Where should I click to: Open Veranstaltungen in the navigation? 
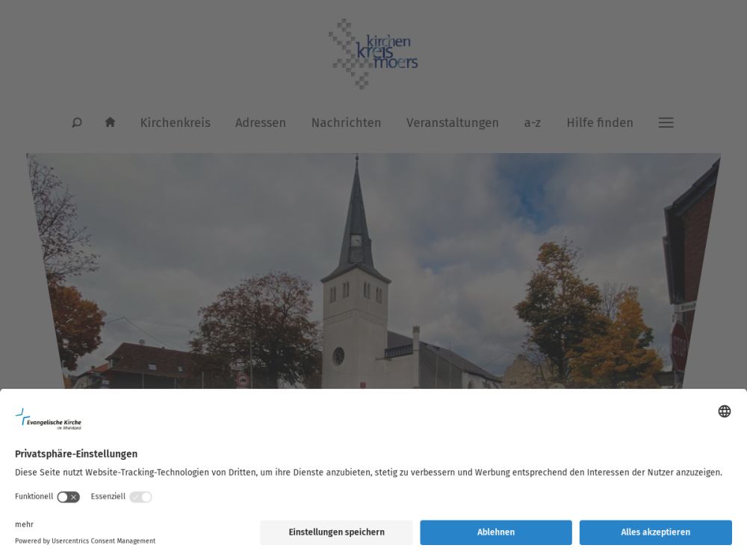[453, 123]
